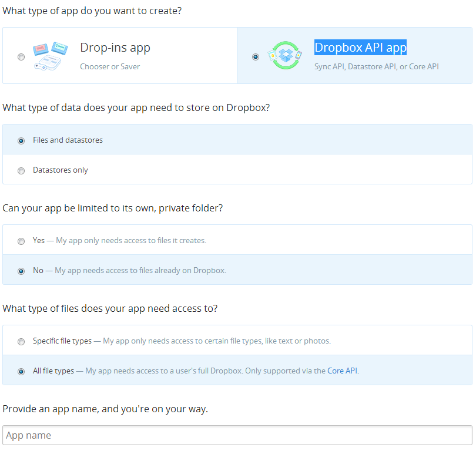Click the App name text field

[237, 435]
